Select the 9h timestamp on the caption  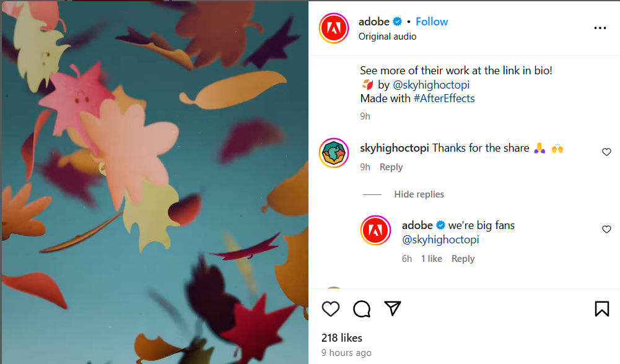pos(365,116)
